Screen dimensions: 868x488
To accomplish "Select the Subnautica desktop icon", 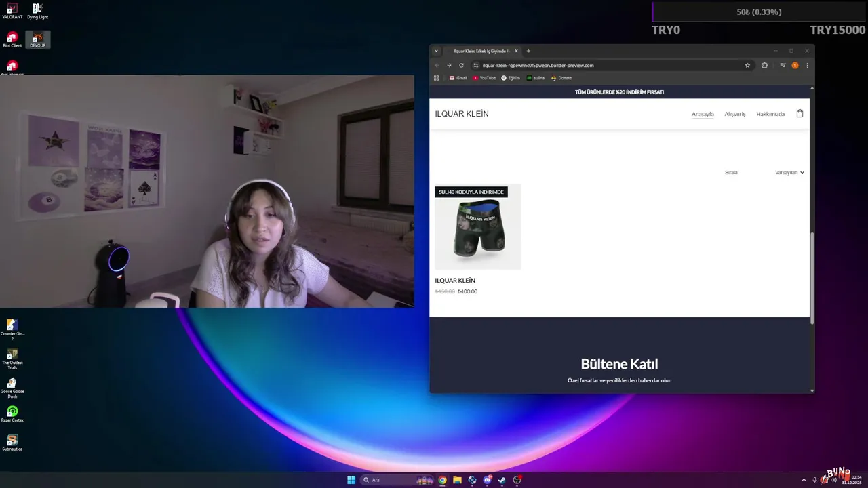I will click(x=12, y=443).
